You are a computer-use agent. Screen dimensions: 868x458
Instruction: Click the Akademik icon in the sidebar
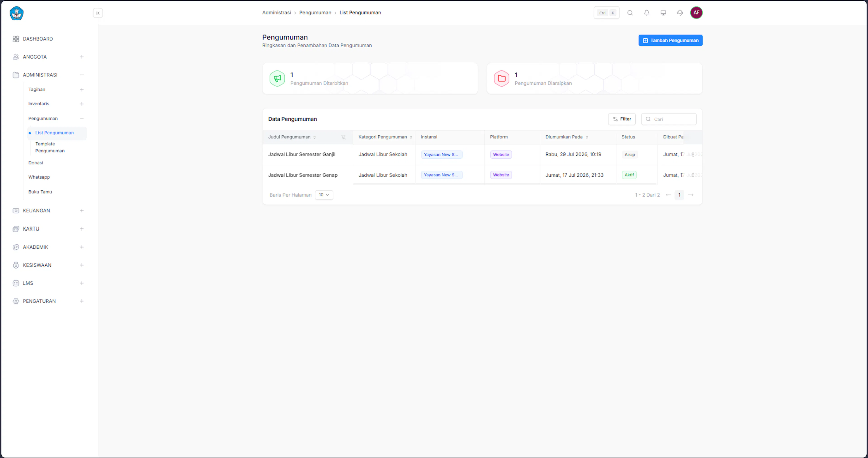point(16,247)
